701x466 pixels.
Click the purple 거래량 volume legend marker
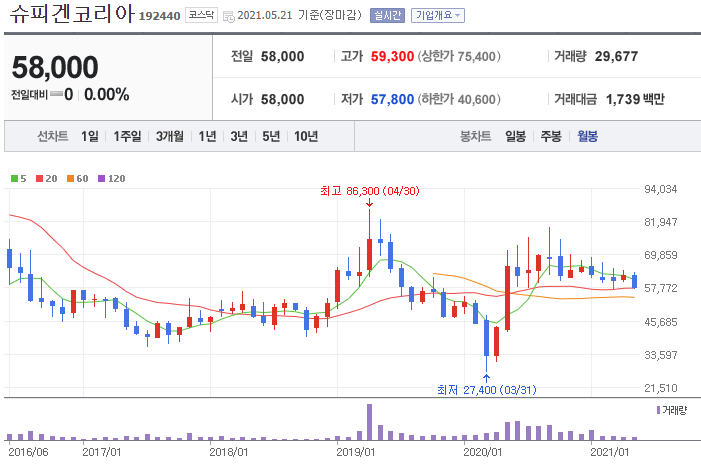pyautogui.click(x=658, y=410)
